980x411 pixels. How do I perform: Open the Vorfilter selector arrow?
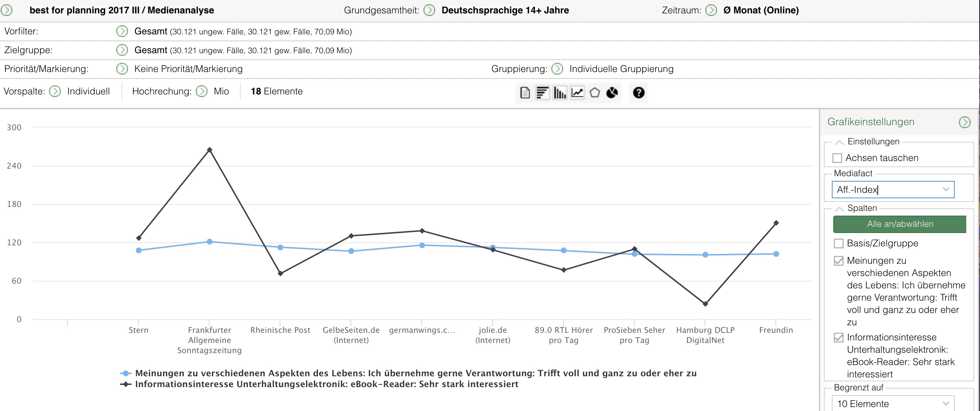click(122, 31)
